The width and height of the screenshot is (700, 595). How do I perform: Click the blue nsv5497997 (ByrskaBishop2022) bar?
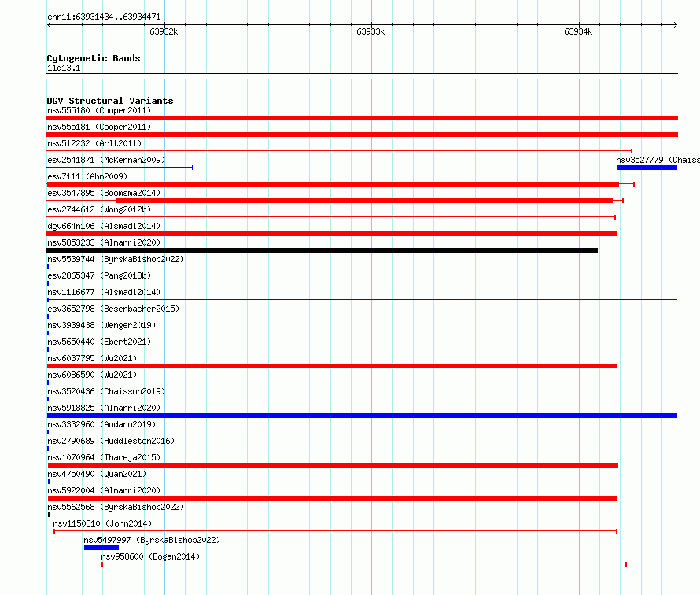101,548
